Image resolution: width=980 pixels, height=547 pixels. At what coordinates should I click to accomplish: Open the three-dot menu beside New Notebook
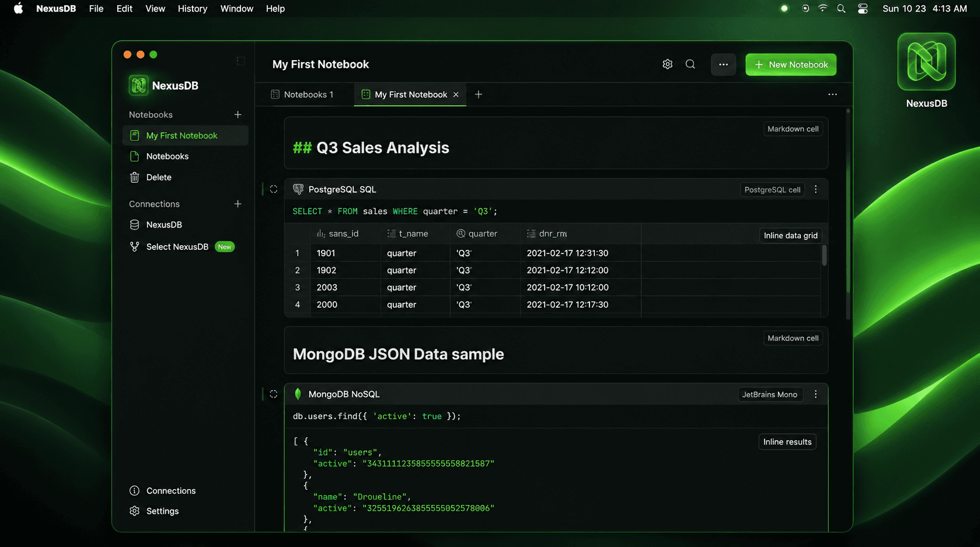(723, 64)
